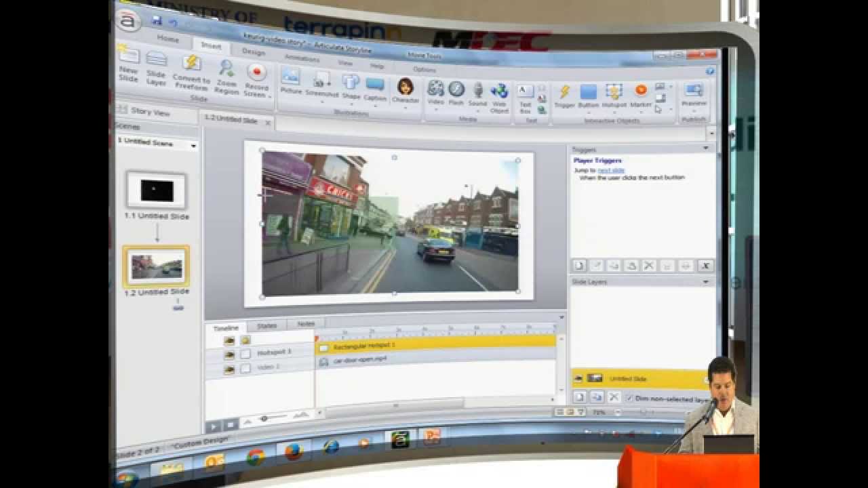
Task: Toggle visibility eye of Video 2 timeline row
Action: click(x=229, y=369)
